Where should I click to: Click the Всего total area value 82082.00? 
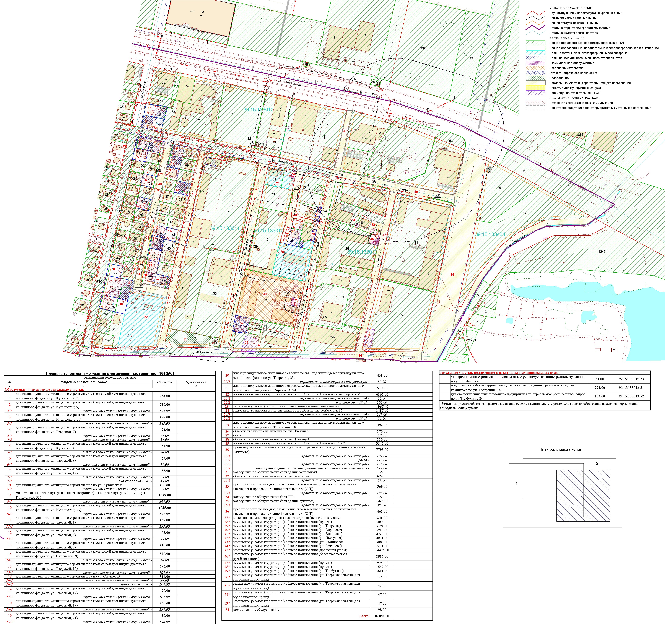(382, 616)
